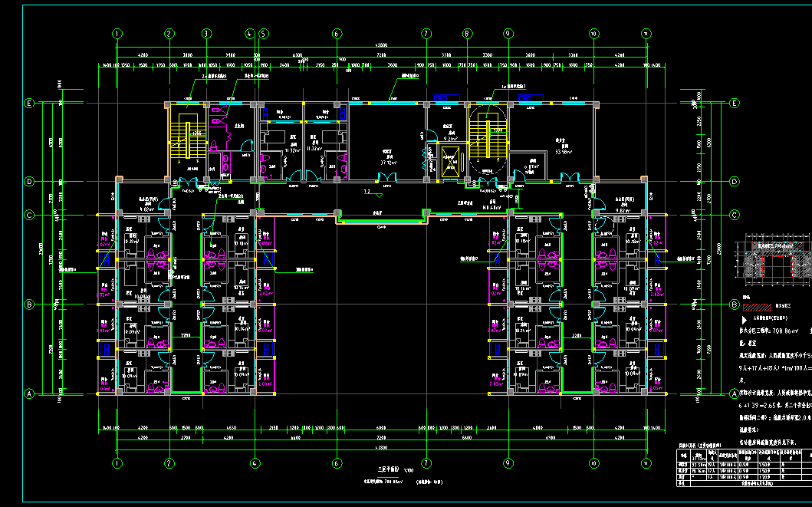The image size is (812, 507).
Task: Select axis bubble 8 above the plan
Action: (x=467, y=34)
